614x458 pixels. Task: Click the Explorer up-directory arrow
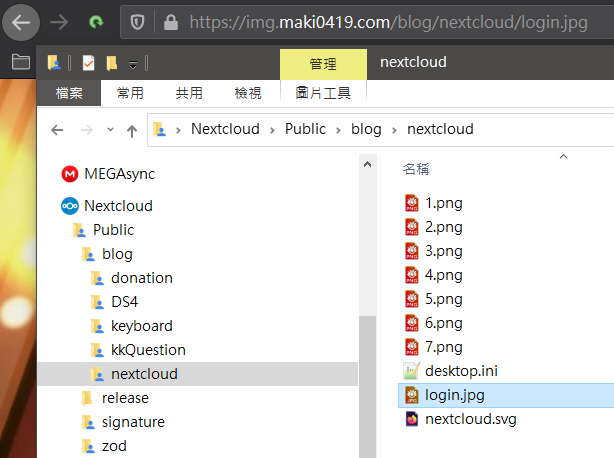tap(132, 130)
